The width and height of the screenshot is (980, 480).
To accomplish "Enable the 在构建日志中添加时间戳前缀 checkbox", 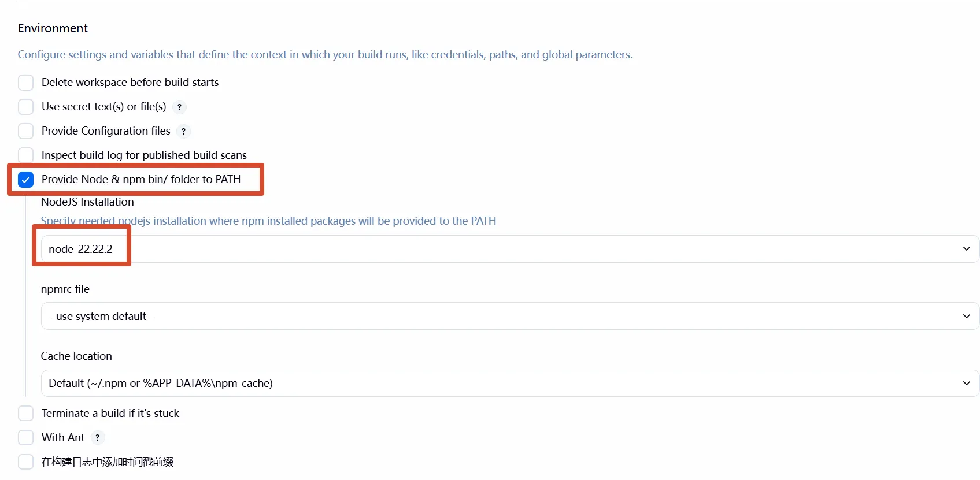I will point(26,462).
